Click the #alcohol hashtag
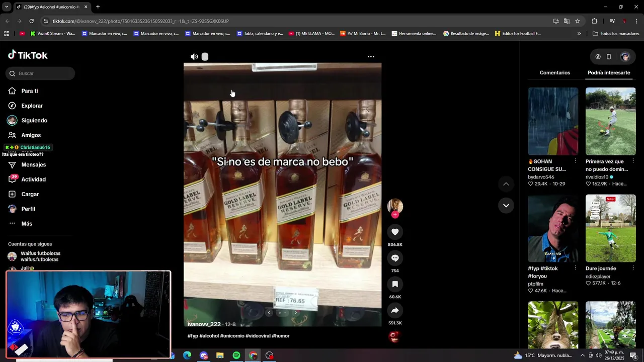The image size is (644, 362). [209, 336]
